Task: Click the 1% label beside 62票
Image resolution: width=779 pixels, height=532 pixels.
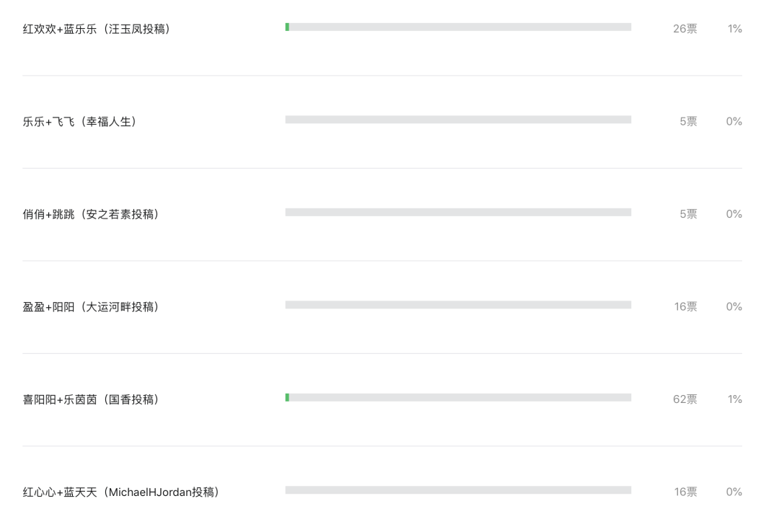Action: 735,399
